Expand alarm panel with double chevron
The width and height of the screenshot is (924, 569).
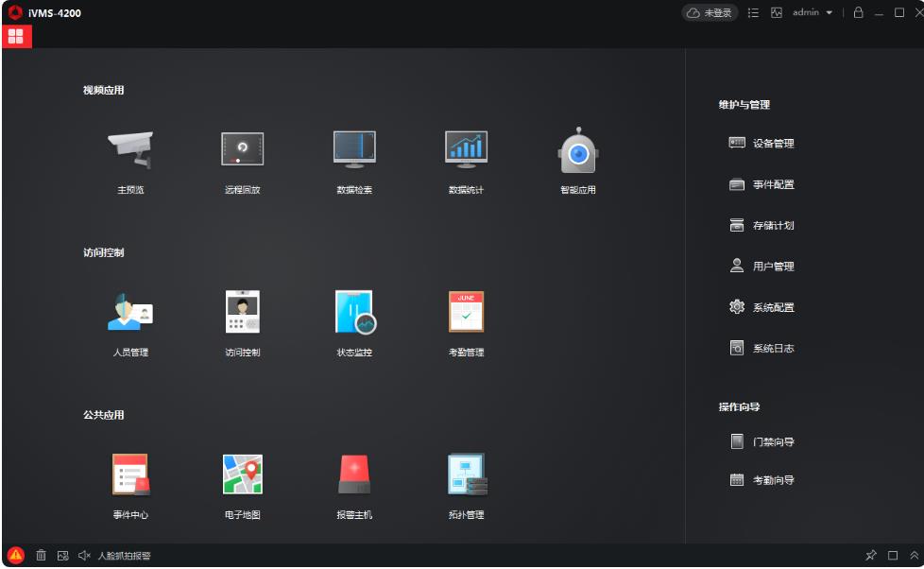914,555
